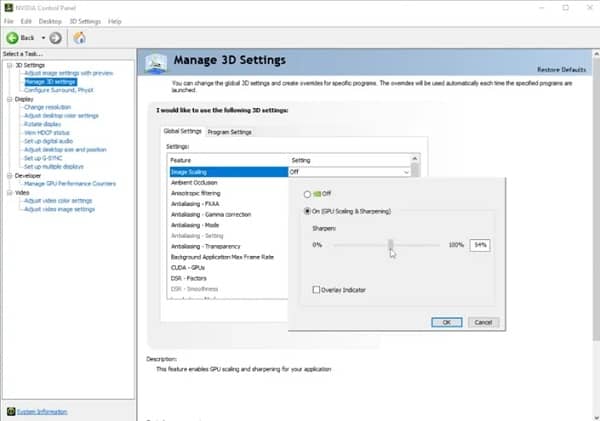Collapse the Developer tree node
The image size is (600, 421).
point(10,176)
